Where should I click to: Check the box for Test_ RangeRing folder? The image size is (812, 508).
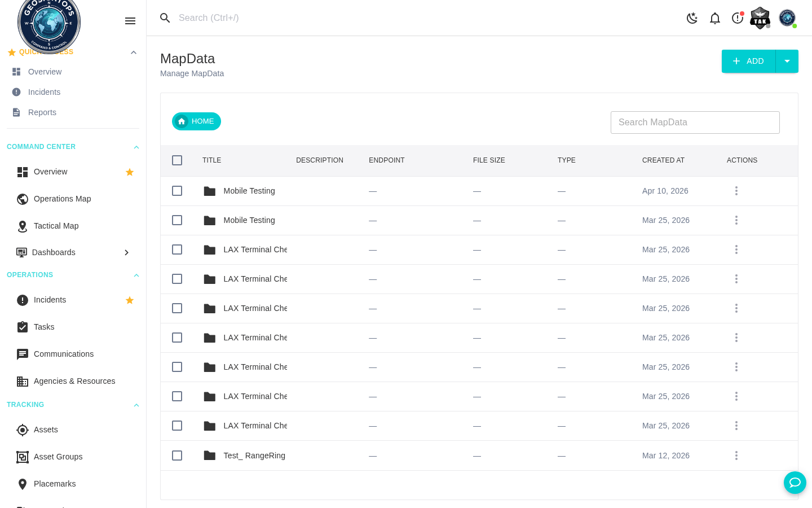177,456
